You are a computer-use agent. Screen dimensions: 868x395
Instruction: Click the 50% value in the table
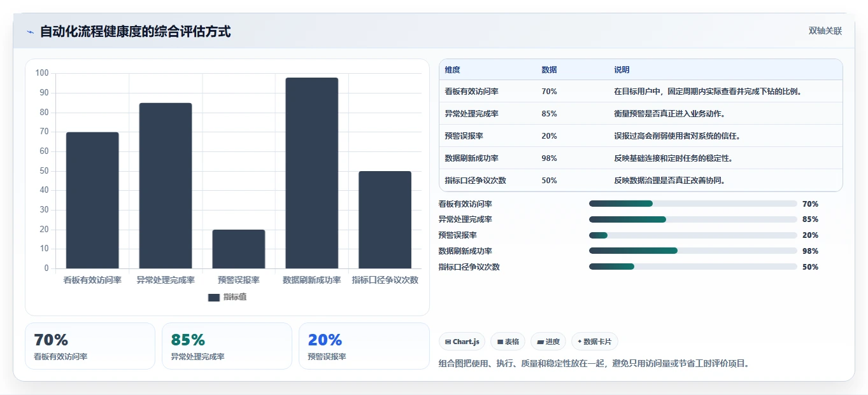point(549,181)
